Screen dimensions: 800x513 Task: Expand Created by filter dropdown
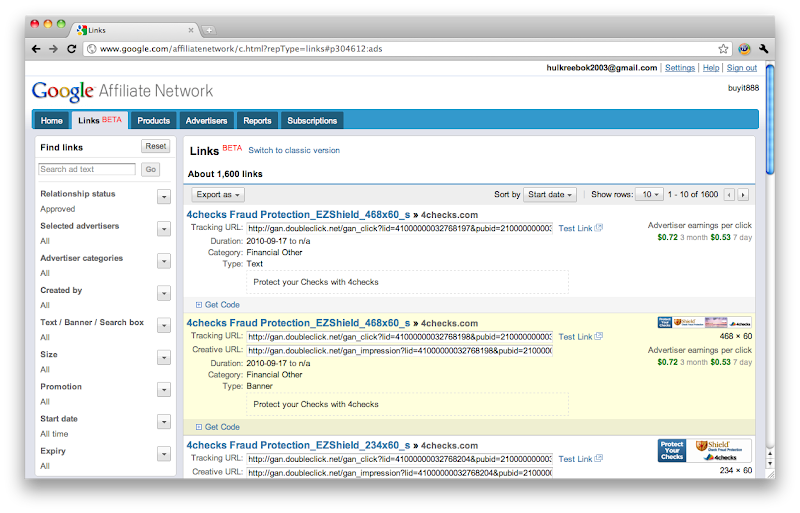coord(164,293)
